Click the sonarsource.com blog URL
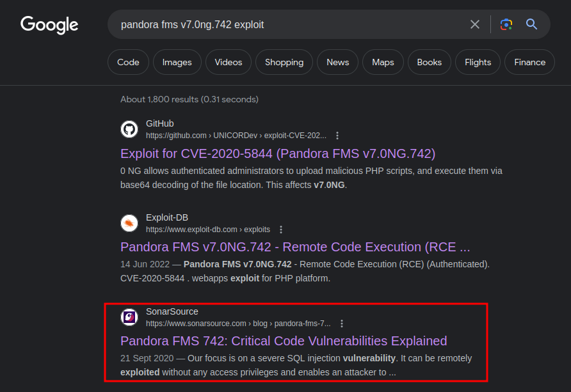571x392 pixels. click(238, 324)
